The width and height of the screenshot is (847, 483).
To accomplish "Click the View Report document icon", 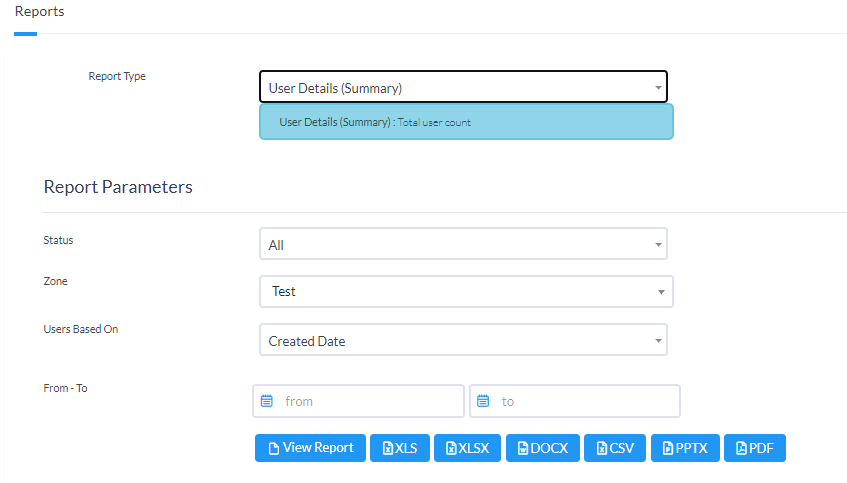I will tap(273, 449).
